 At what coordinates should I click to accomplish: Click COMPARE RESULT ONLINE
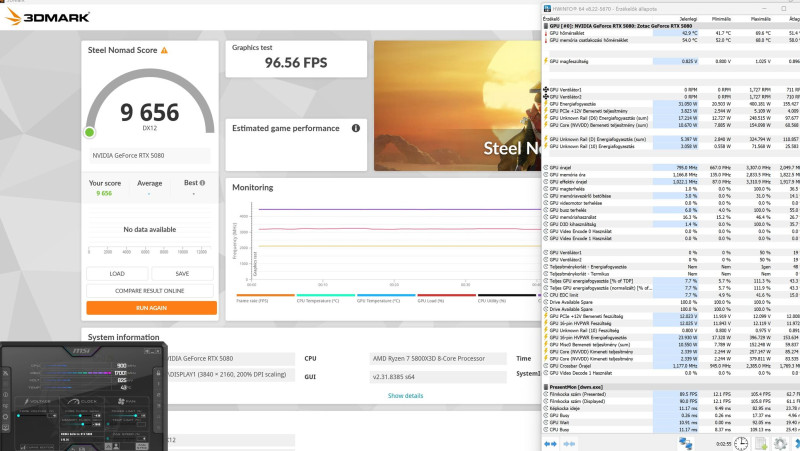tap(149, 291)
